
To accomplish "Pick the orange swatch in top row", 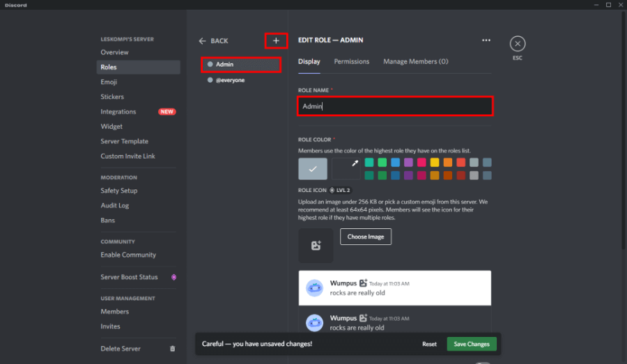I will coord(448,162).
